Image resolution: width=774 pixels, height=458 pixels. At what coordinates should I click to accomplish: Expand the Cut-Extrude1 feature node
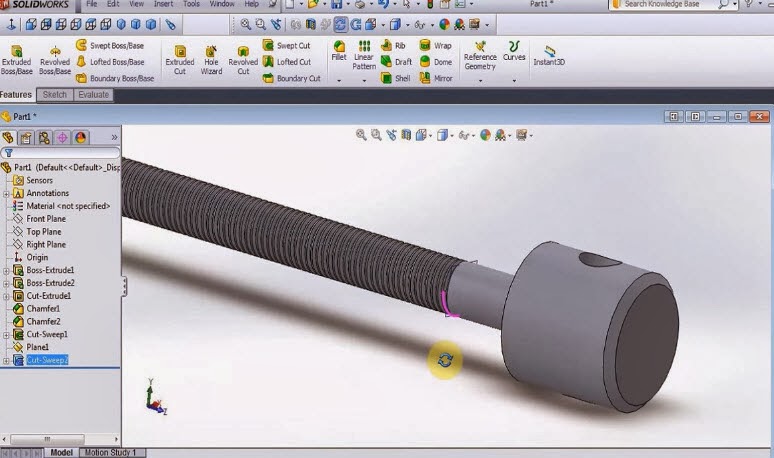(x=6, y=296)
